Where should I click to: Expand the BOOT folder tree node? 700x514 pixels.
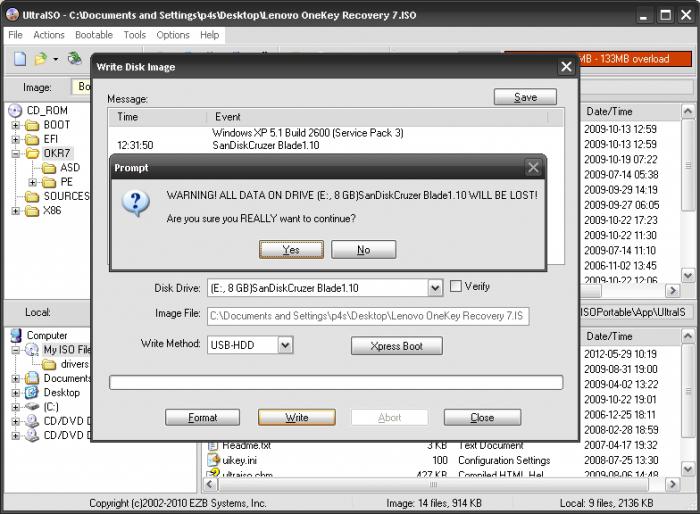[x=16, y=125]
